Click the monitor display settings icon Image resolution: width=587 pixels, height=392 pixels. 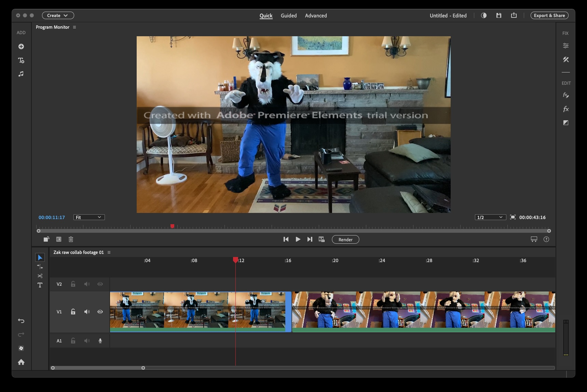point(534,239)
